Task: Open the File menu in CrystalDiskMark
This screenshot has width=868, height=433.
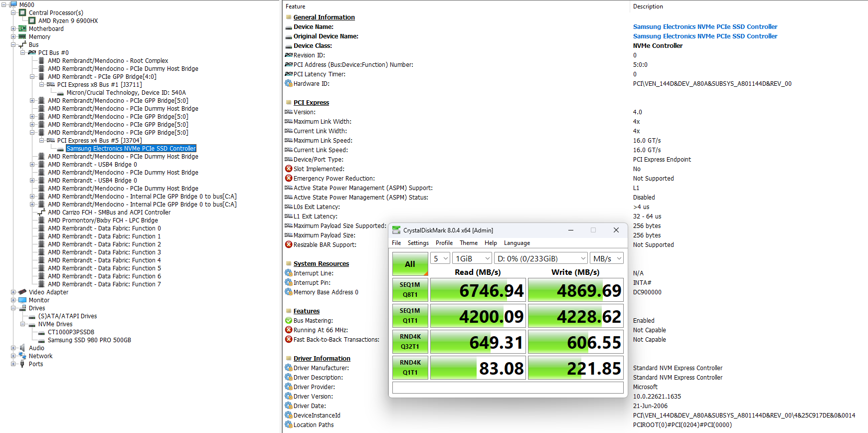Action: coord(396,243)
